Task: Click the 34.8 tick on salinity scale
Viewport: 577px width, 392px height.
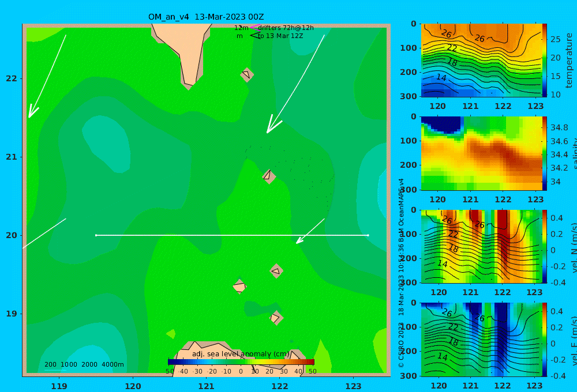Action: (559, 128)
